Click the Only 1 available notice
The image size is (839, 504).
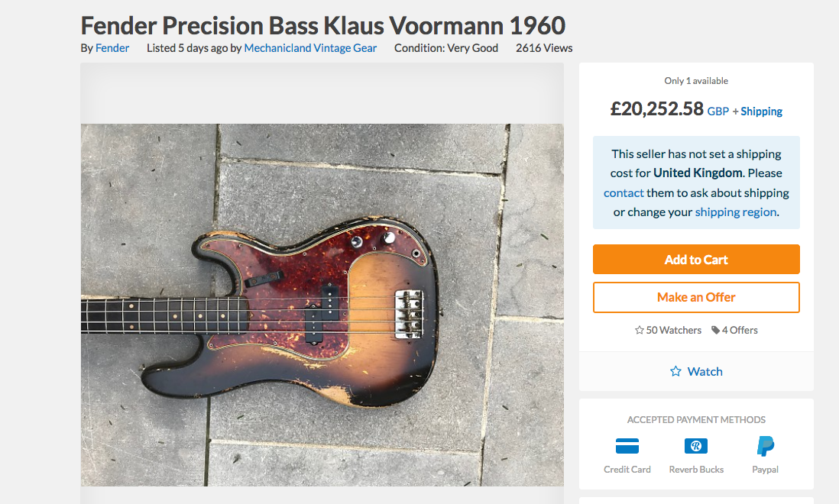[x=696, y=81]
